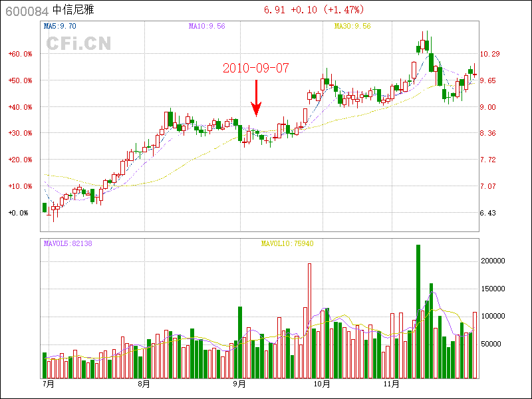This screenshot has width=532, height=399.
Task: Click the +0.0% axis label
Action: point(19,213)
